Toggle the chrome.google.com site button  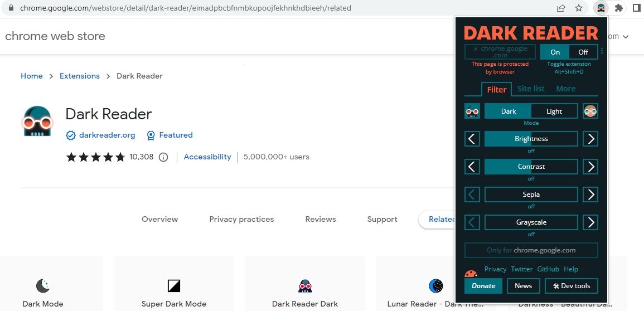500,52
